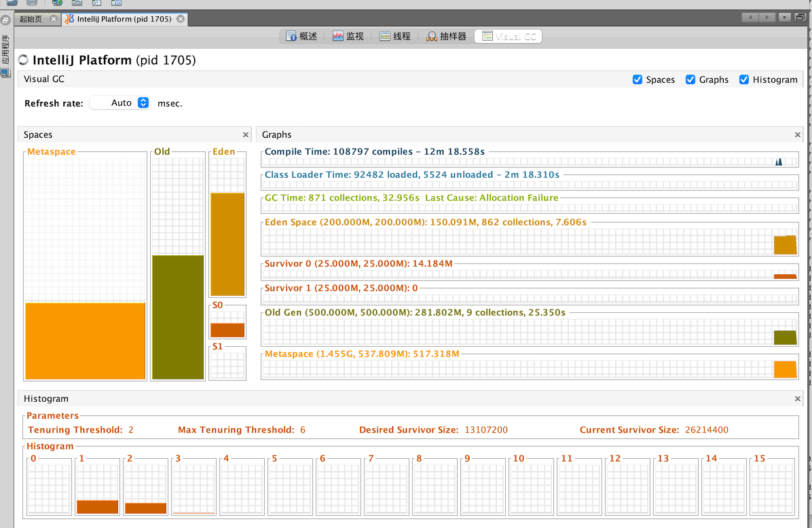Click the Eden Space usage graph
This screenshot has width=812, height=528.
pyautogui.click(x=530, y=241)
